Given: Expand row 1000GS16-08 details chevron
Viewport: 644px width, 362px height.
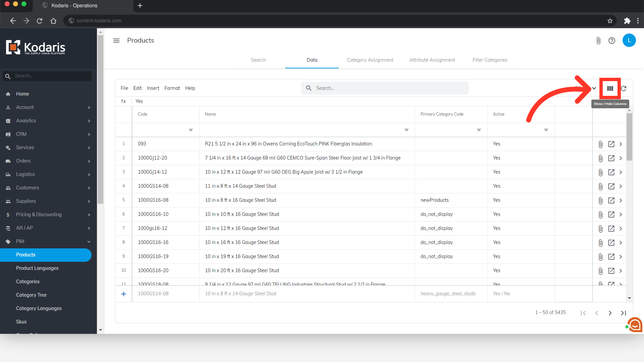Looking at the screenshot, I should point(621,200).
